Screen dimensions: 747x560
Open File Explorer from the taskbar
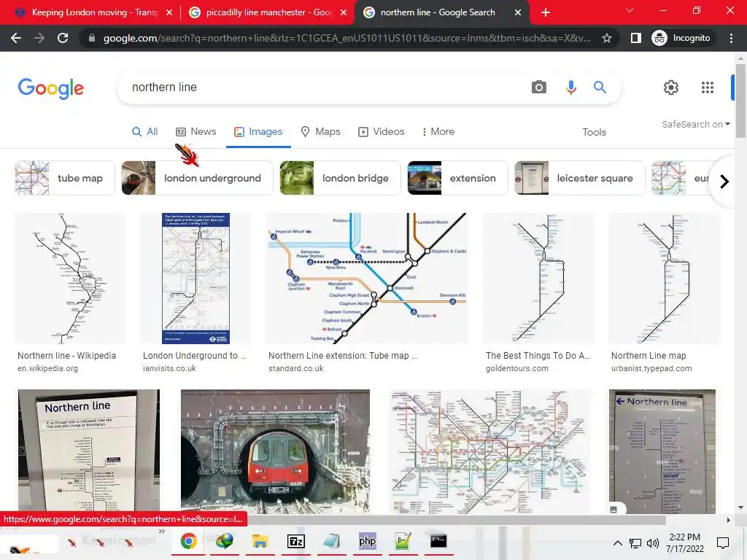point(260,542)
